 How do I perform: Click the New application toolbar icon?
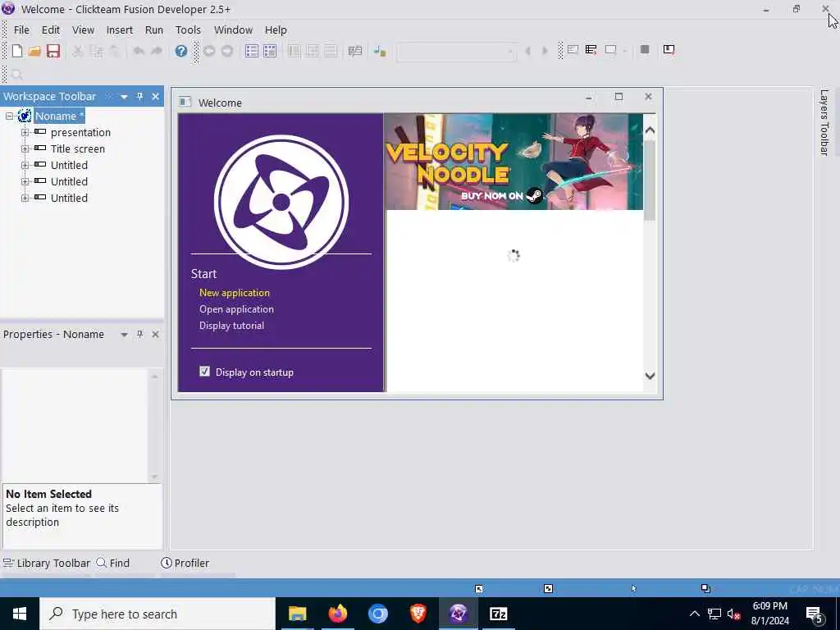pyautogui.click(x=17, y=51)
